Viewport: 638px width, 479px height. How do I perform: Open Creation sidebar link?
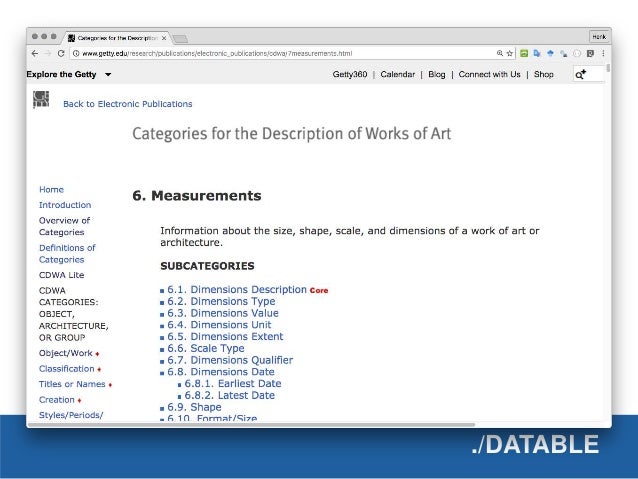[57, 400]
